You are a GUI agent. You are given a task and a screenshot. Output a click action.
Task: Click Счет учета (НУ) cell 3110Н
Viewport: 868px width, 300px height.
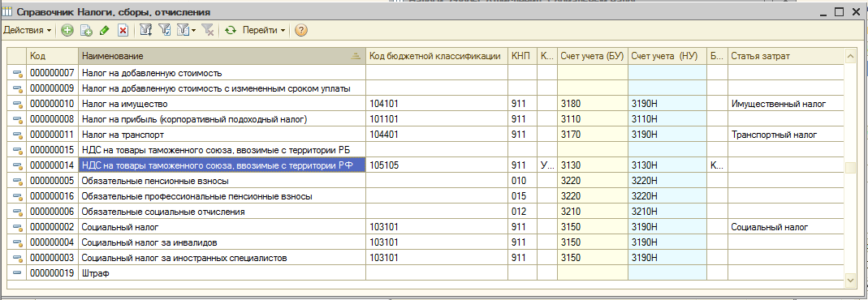(x=667, y=119)
